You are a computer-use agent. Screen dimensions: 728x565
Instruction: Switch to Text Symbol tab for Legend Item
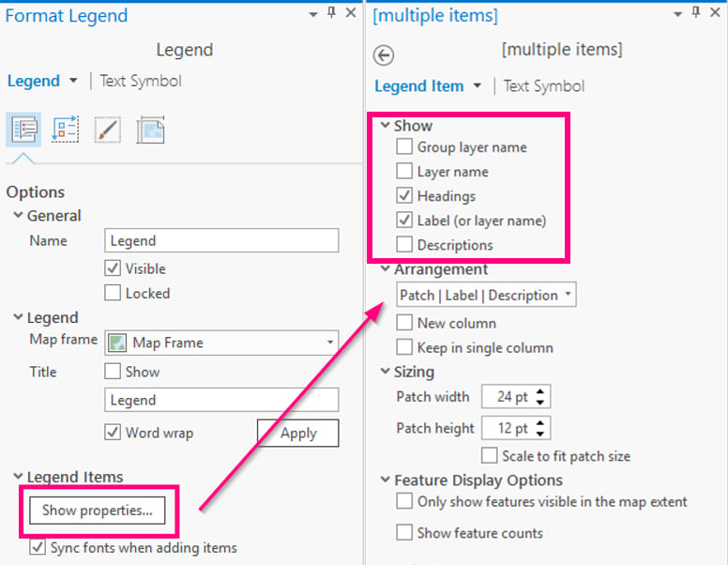tap(544, 86)
